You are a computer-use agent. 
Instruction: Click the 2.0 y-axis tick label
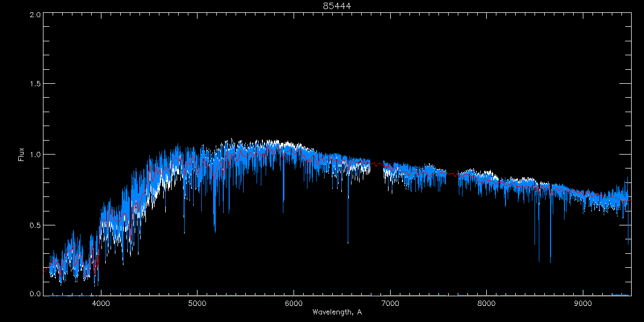tap(35, 15)
